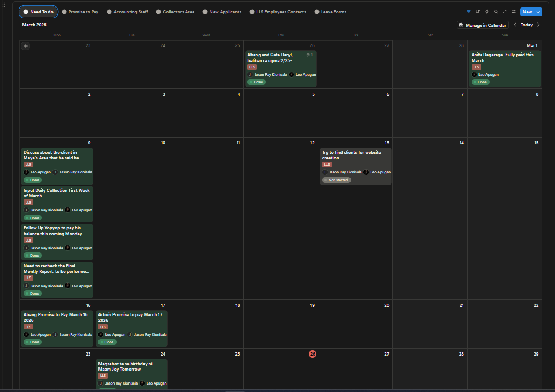Screen dimensions: 555x392
Task: Click the red 26 today badge
Action: [x=313, y=353]
